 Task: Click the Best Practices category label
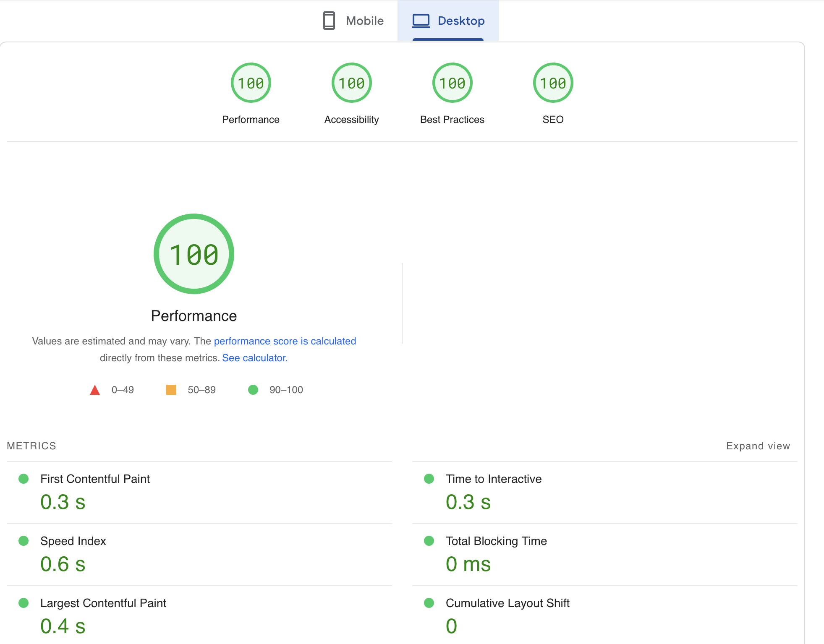coord(452,120)
